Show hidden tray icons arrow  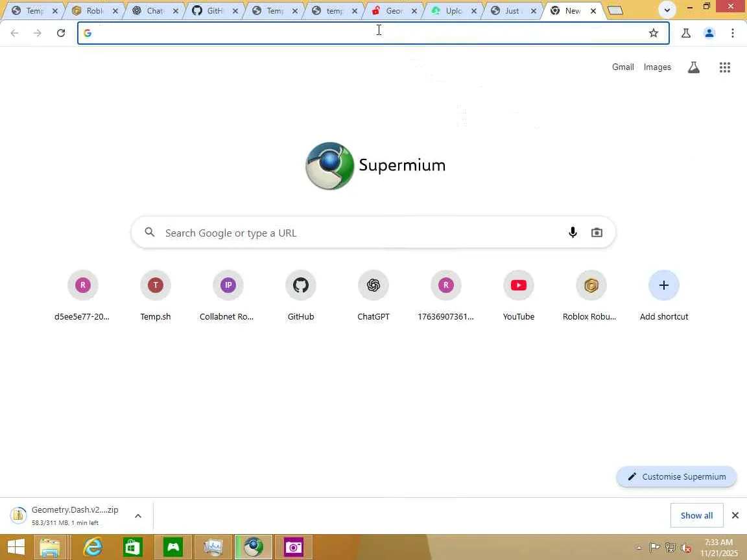pyautogui.click(x=639, y=548)
